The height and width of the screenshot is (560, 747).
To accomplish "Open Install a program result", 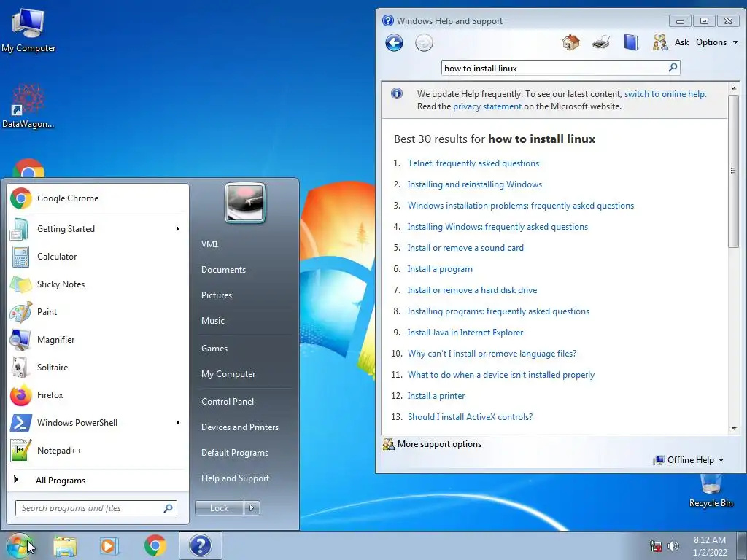I will 440,269.
